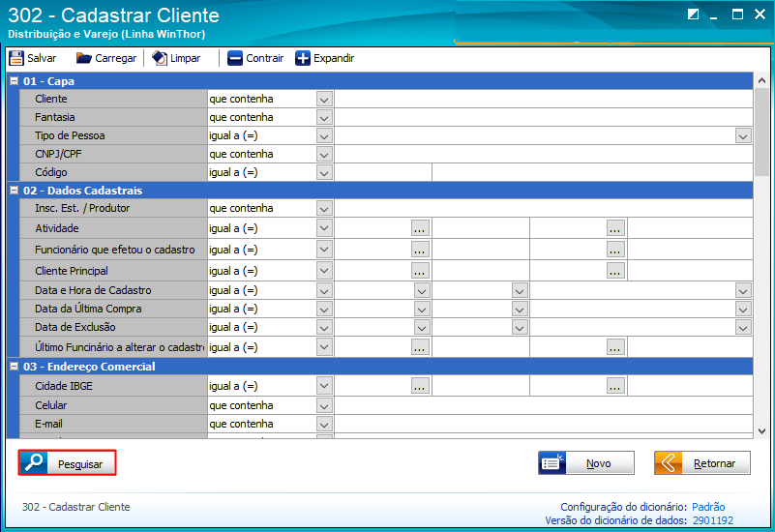Click the Novo button
This screenshot has width=775, height=532.
click(x=586, y=463)
